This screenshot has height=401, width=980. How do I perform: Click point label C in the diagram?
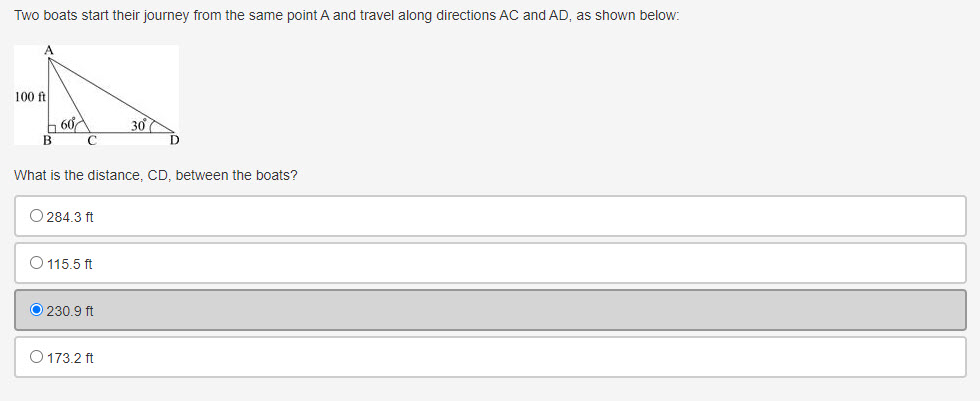pyautogui.click(x=91, y=141)
